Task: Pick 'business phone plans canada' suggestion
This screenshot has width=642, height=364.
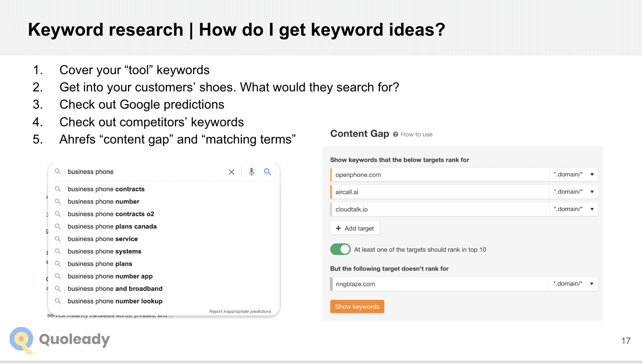Action: click(x=112, y=226)
